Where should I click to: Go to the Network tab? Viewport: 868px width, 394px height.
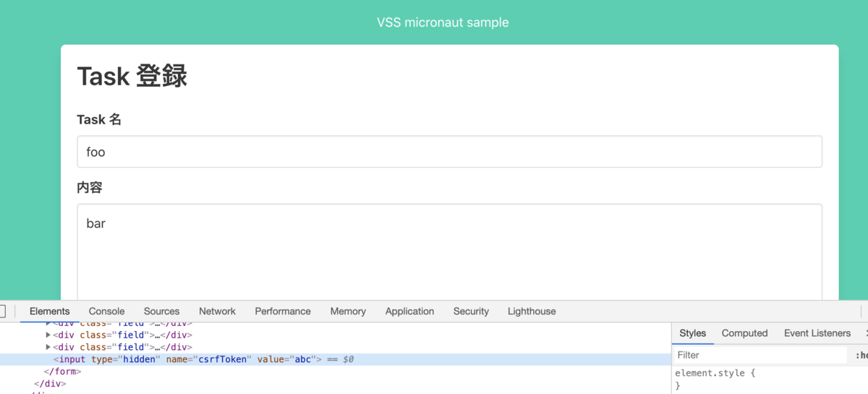pyautogui.click(x=217, y=312)
